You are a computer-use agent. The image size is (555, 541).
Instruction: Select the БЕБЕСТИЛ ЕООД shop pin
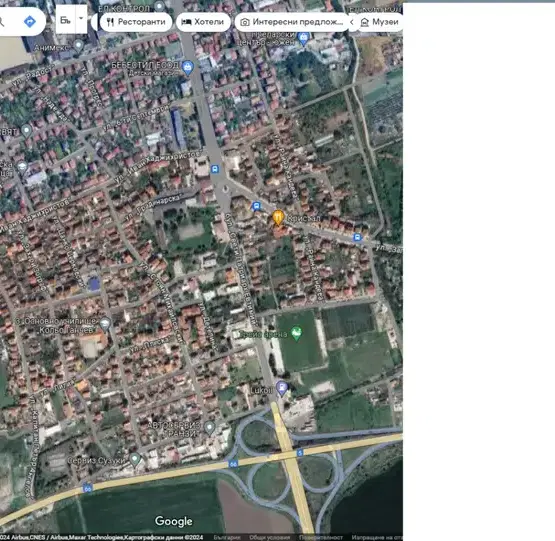(188, 68)
